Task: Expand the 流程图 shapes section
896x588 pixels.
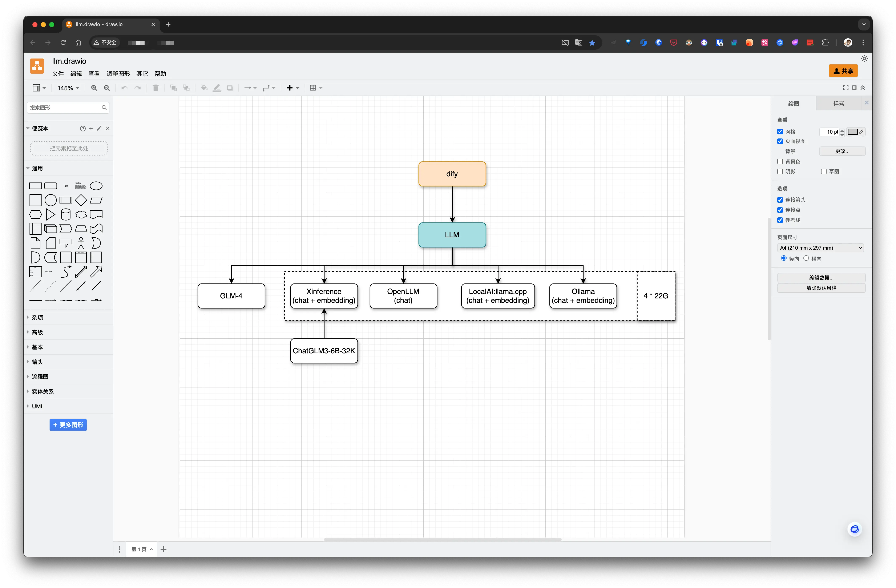Action: (x=40, y=377)
